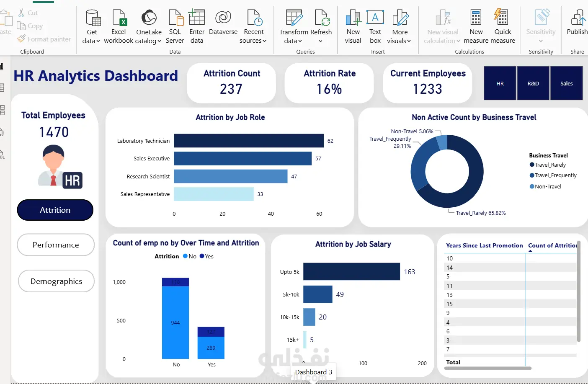The image size is (588, 384).
Task: Click the Cut scissors icon
Action: (21, 13)
